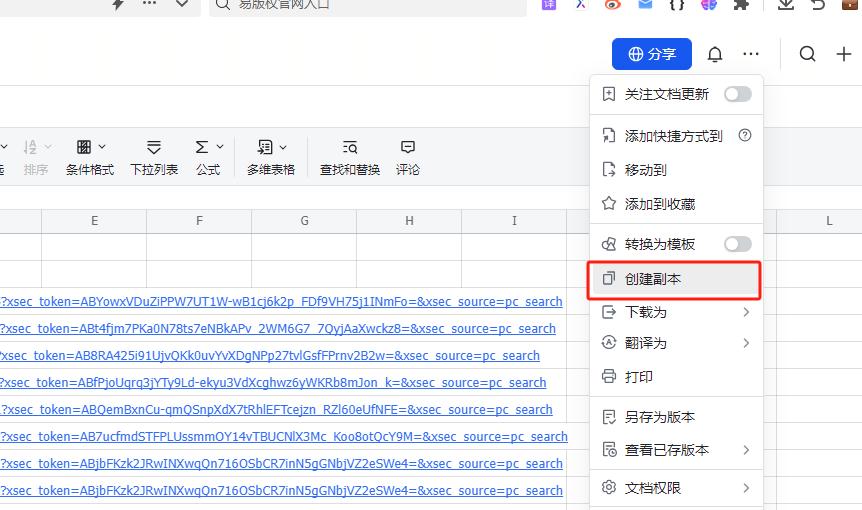This screenshot has height=510, width=862.
Task: Open link containing AB7ucfmdSTFPLUssmmOY14 token
Action: click(284, 436)
